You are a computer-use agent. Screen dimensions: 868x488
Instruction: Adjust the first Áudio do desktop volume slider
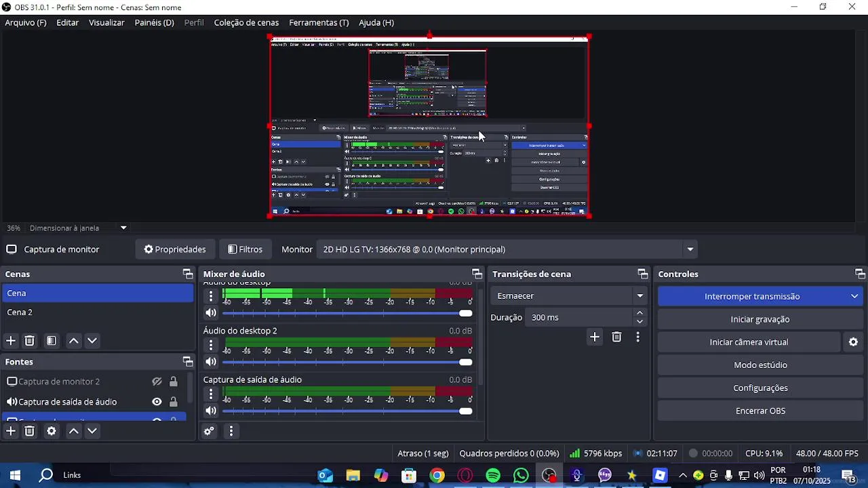pyautogui.click(x=347, y=313)
